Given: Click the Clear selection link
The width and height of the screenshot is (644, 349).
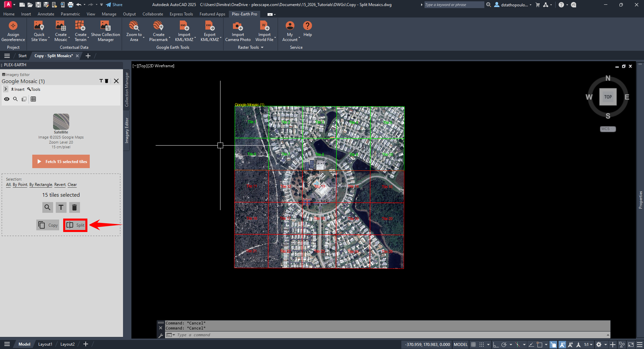Looking at the screenshot, I should tap(72, 185).
